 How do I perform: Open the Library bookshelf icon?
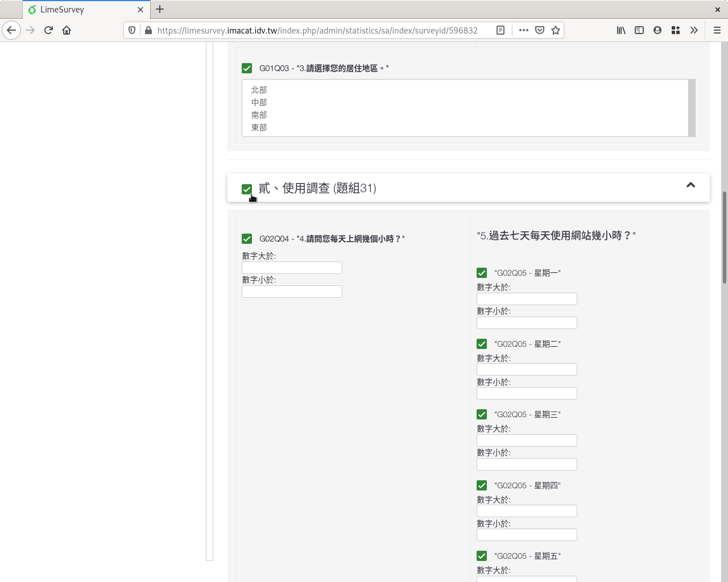pyautogui.click(x=621, y=30)
